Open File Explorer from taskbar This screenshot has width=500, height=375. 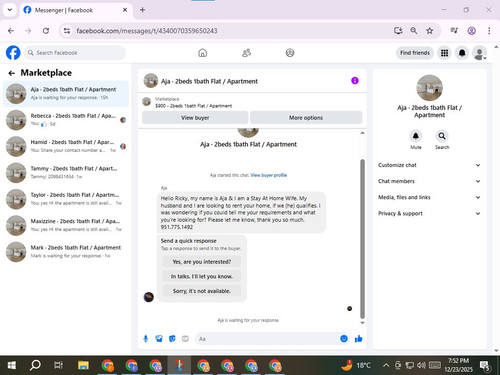point(83,365)
